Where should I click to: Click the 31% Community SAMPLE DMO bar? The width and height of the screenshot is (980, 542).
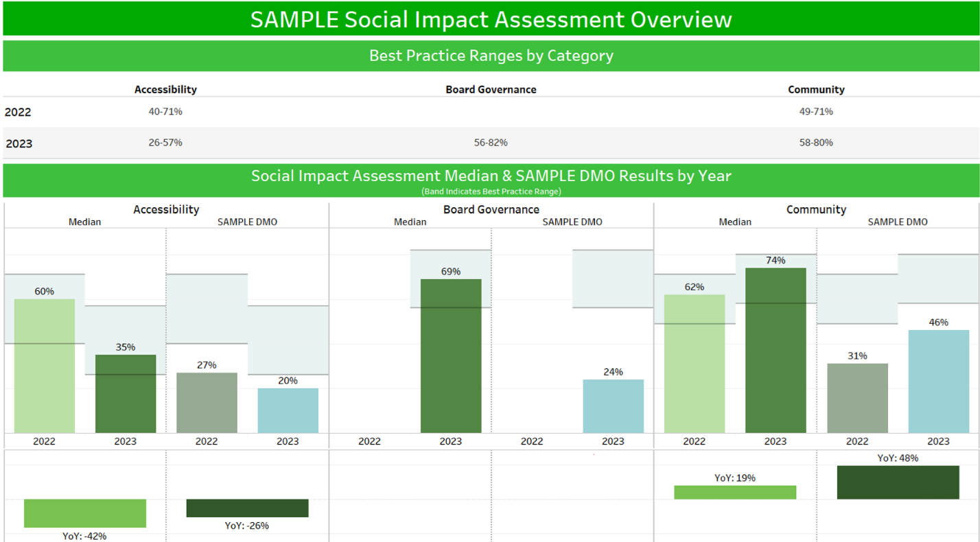[x=857, y=398]
